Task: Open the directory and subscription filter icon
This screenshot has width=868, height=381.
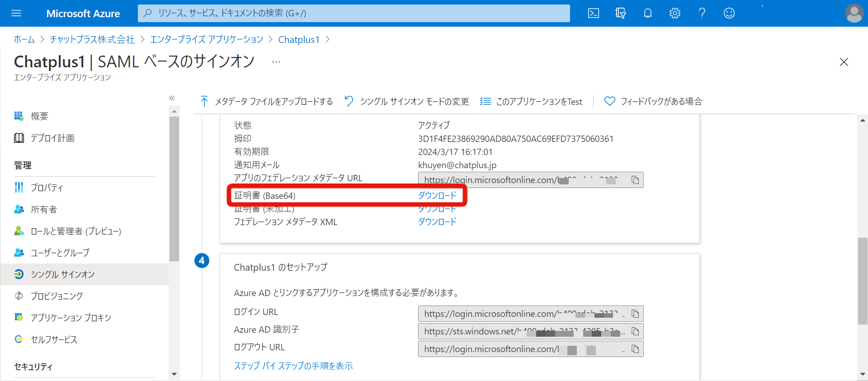Action: pyautogui.click(x=621, y=13)
